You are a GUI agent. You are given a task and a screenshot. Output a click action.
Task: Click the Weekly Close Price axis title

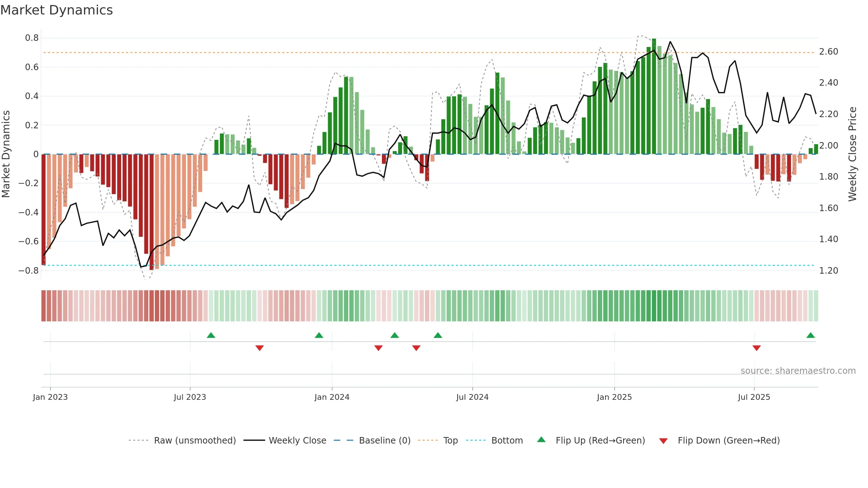pos(852,154)
